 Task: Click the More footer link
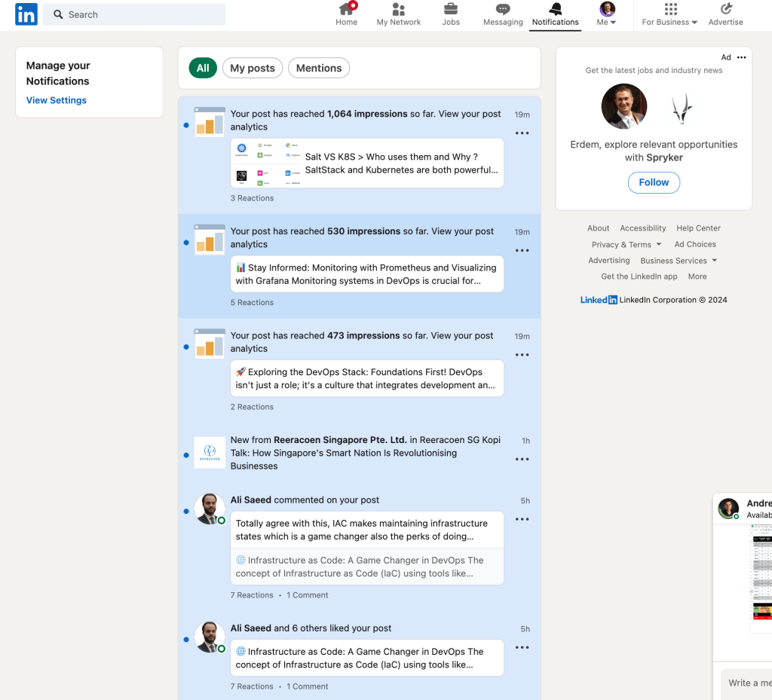tap(697, 277)
